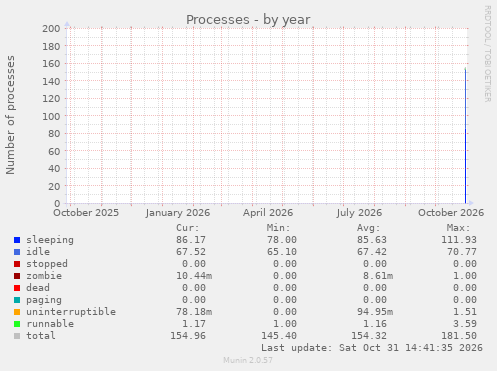This screenshot has height=371, width=497.
Task: Click the blue sleeping legend swatch
Action: [x=17, y=240]
